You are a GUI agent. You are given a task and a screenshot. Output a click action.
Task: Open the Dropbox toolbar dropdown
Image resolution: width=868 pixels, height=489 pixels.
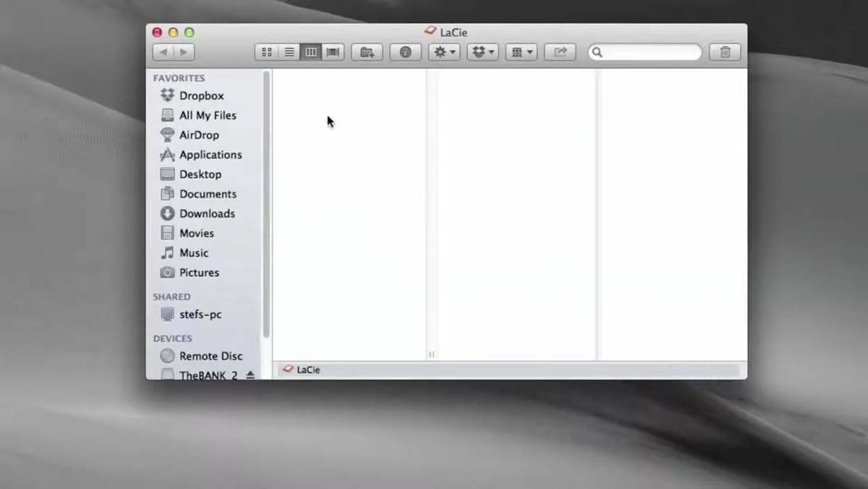click(x=482, y=52)
